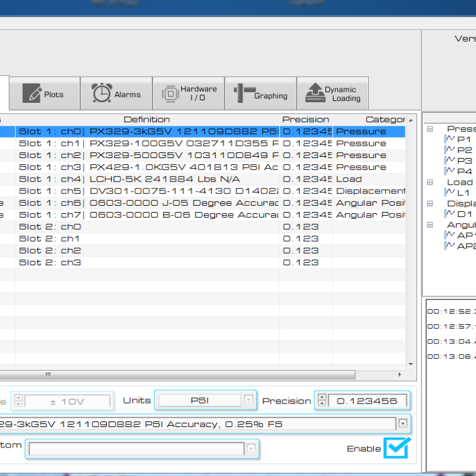Collapse the Angular tree group
Screen dimensions: 476x476
click(430, 225)
